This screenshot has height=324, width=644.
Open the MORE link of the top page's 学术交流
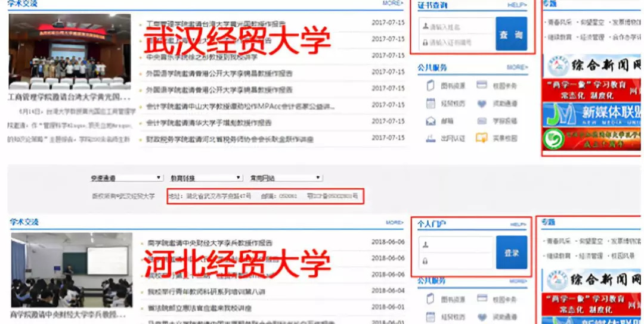[x=392, y=3]
